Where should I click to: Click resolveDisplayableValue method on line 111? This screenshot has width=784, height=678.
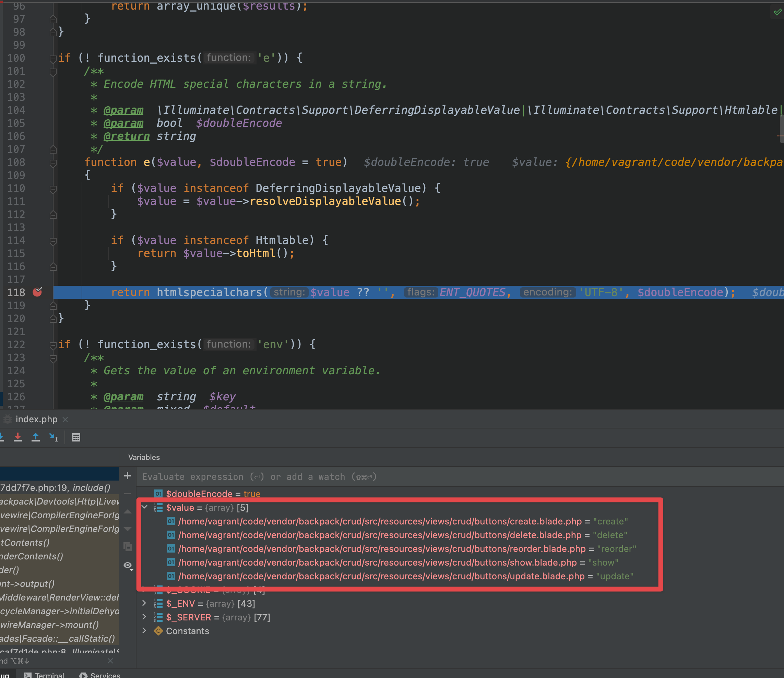click(325, 201)
